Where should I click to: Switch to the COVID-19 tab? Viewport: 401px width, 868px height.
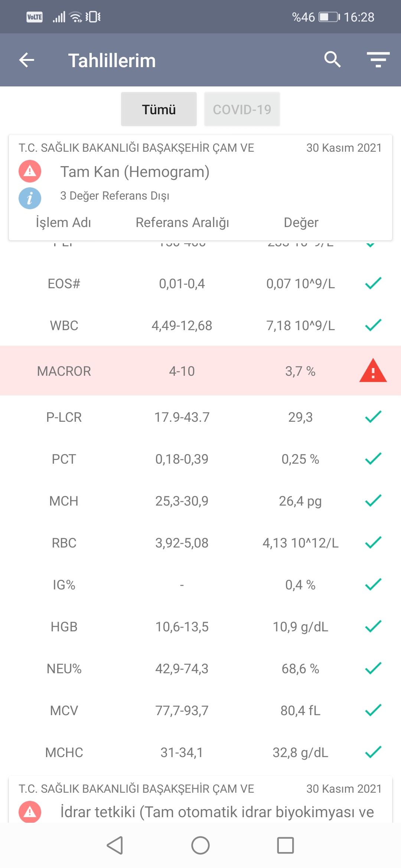[x=242, y=109]
